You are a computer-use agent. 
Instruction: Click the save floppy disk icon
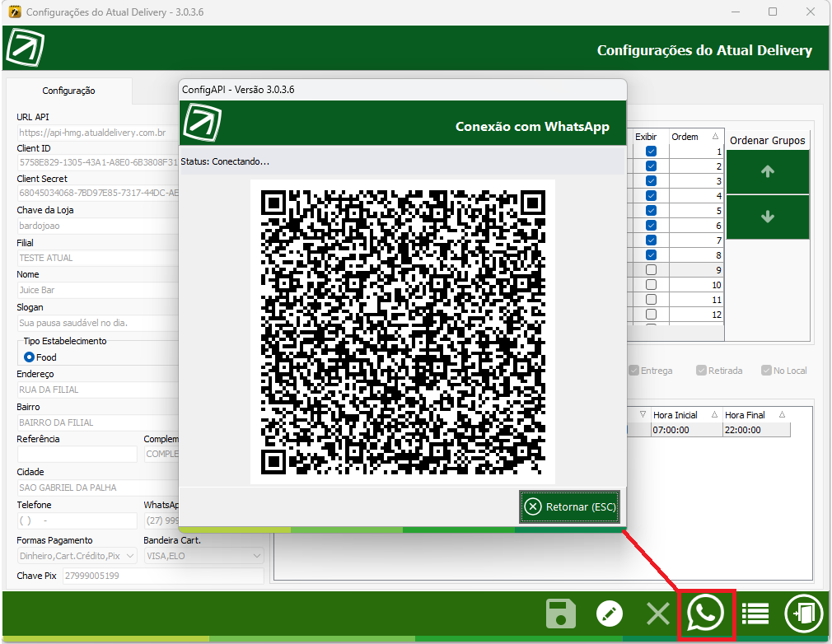point(560,614)
